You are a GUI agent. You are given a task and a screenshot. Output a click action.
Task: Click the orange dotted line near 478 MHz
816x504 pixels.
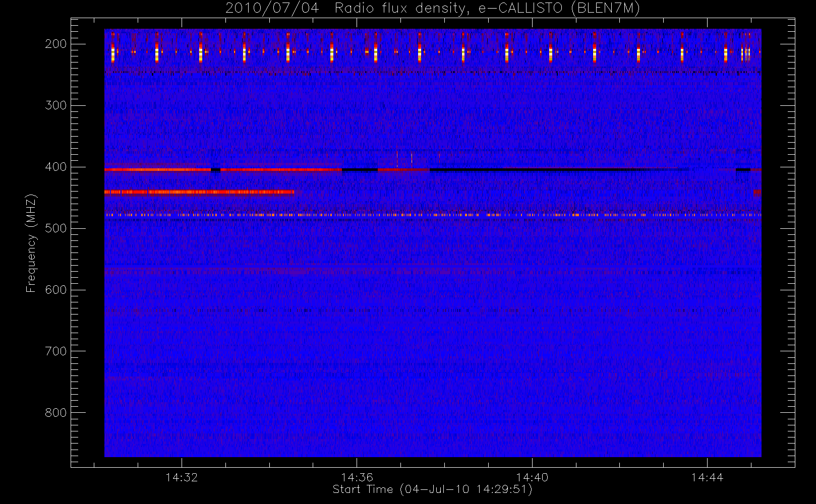point(433,215)
